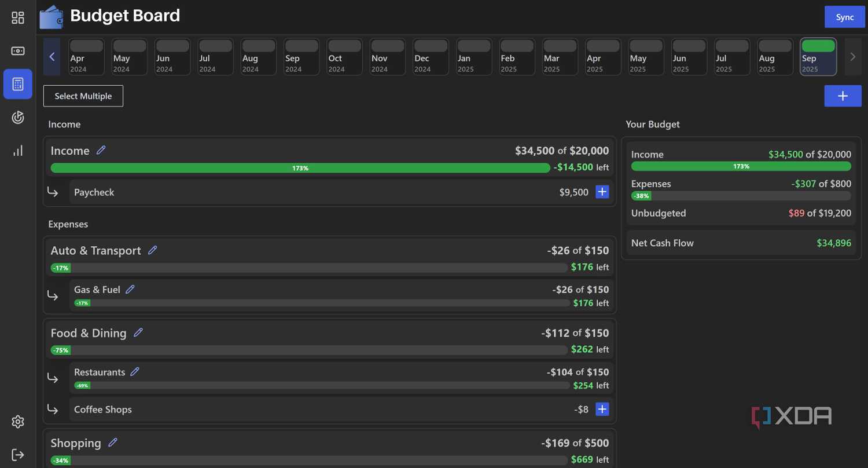The height and width of the screenshot is (468, 868).
Task: Click the Select Multiple button
Action: click(x=83, y=96)
